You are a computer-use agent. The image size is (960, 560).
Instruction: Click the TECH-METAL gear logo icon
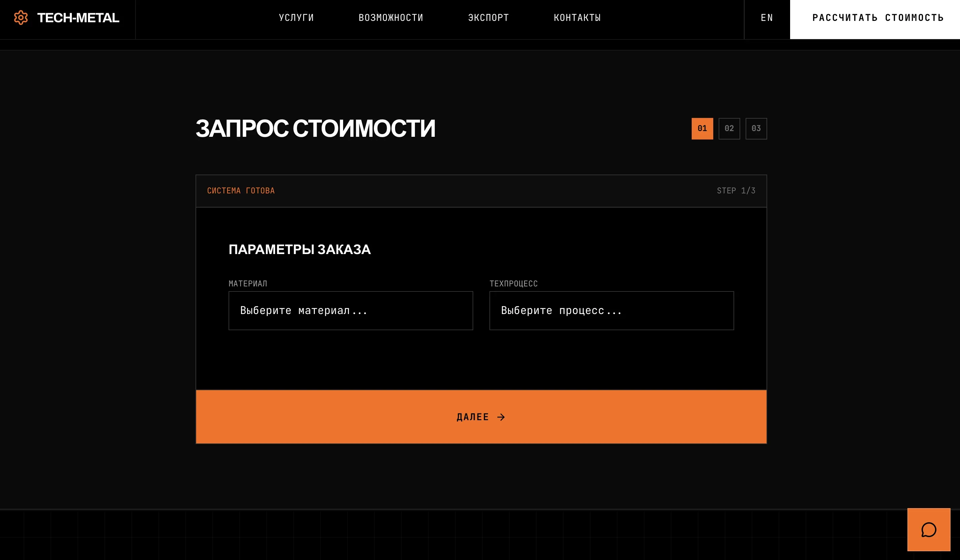coord(21,18)
